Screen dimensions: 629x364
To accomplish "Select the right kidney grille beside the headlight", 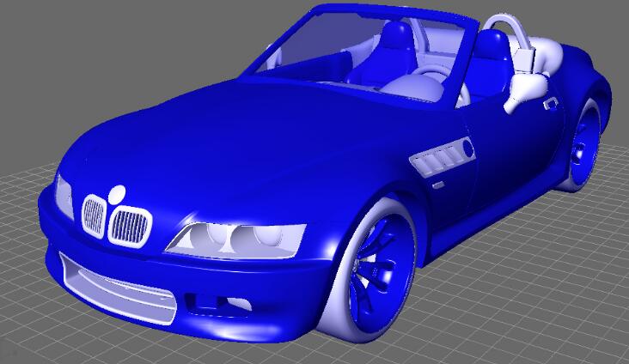I will coord(130,227).
